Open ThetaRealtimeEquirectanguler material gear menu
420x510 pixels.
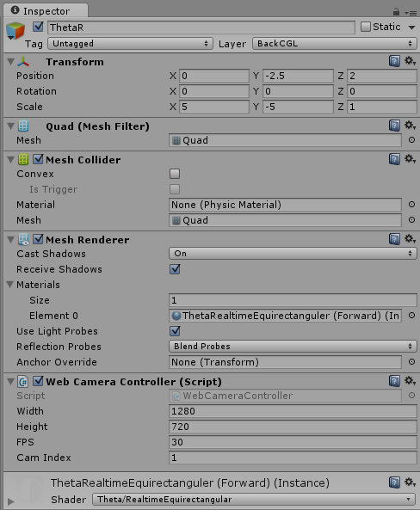pos(410,482)
